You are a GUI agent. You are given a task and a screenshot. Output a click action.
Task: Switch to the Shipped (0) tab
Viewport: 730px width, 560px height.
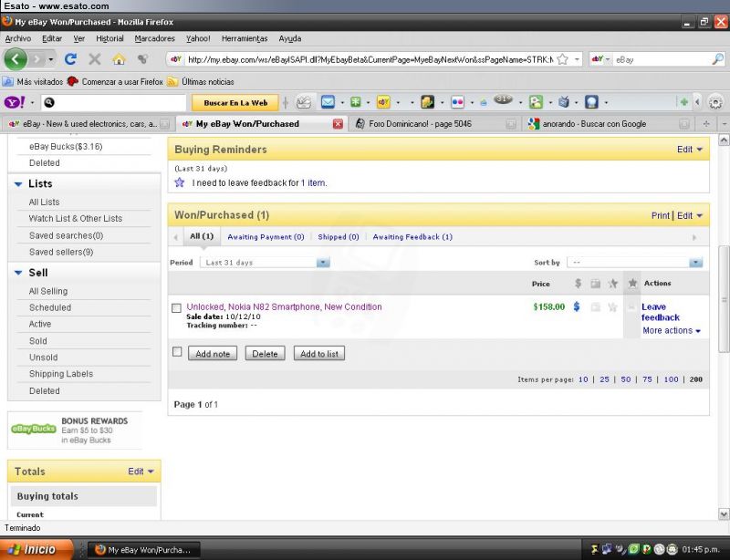tap(339, 237)
